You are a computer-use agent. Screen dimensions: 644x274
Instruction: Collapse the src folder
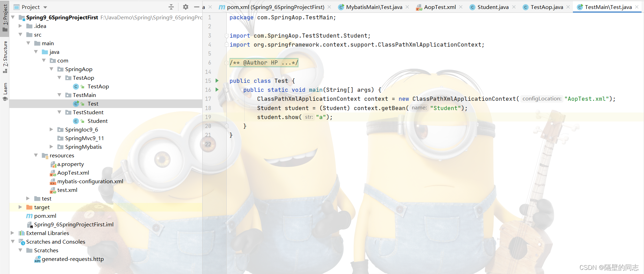tap(20, 35)
